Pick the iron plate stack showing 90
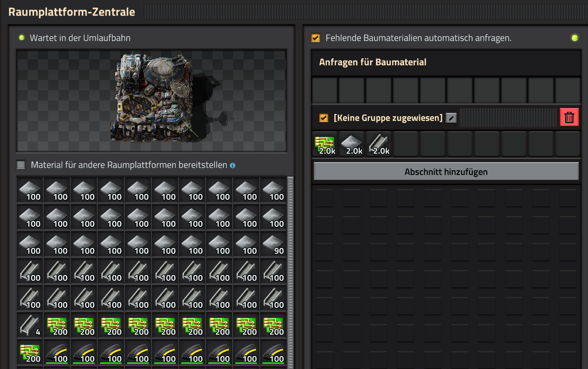Image resolution: width=588 pixels, height=369 pixels. [x=273, y=244]
